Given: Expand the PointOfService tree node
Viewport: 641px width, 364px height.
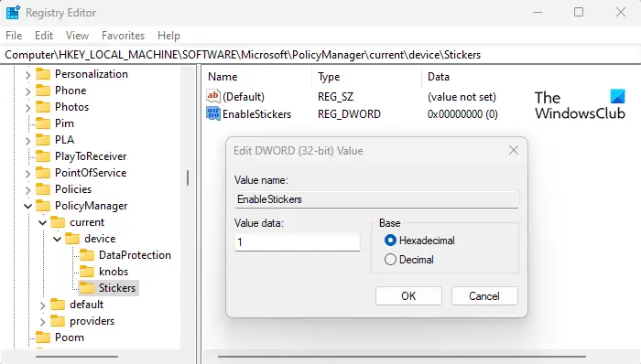Looking at the screenshot, I should [27, 174].
